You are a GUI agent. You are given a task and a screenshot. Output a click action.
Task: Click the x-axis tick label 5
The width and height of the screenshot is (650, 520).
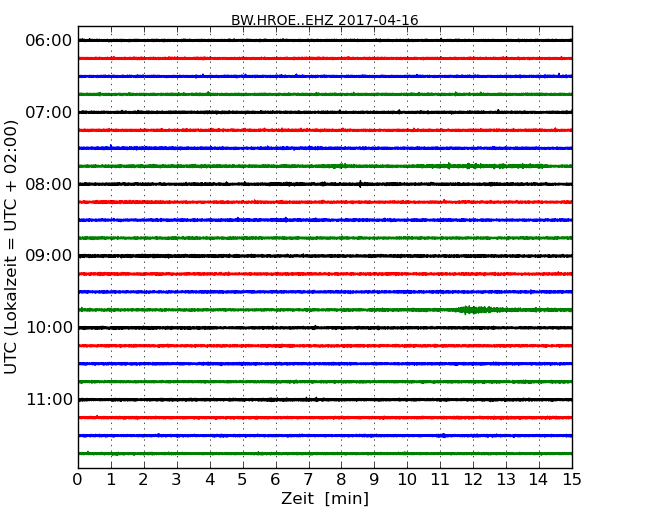pyautogui.click(x=243, y=480)
